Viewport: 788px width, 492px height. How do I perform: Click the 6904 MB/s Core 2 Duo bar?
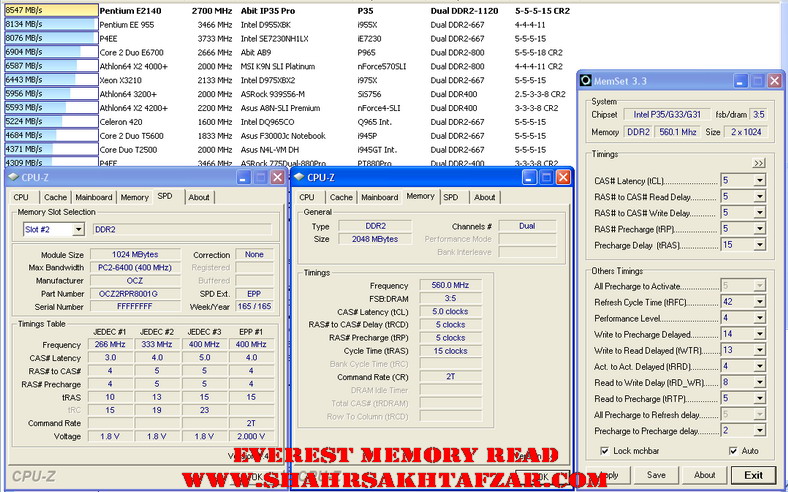51,52
